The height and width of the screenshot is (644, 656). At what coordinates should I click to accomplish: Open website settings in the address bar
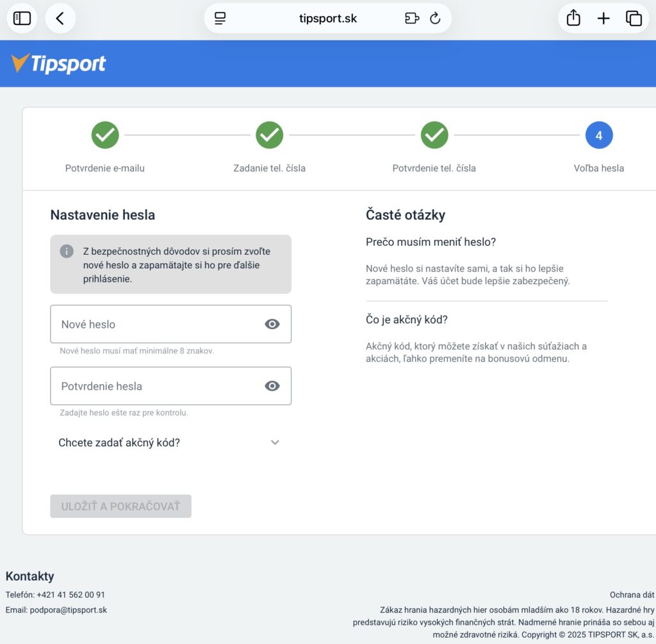pos(219,18)
